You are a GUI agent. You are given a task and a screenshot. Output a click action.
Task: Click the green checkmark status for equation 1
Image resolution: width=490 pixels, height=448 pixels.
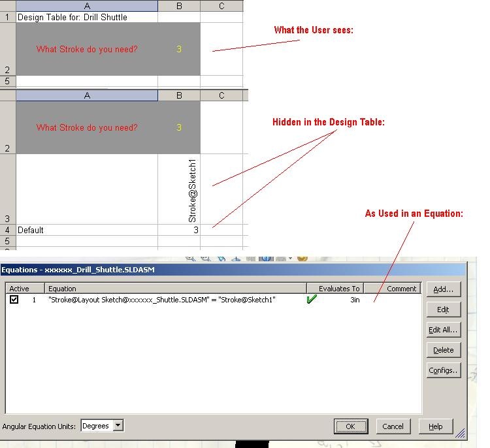pos(312,299)
